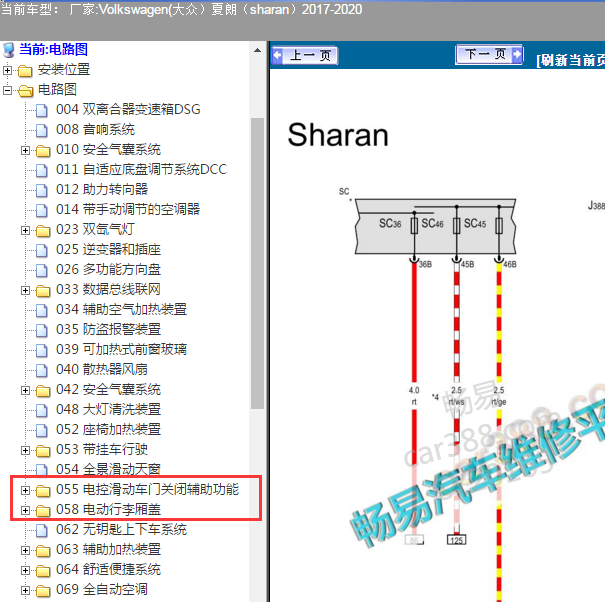This screenshot has height=602, width=605.
Task: Click the 上一页 previous page button
Action: click(x=305, y=56)
